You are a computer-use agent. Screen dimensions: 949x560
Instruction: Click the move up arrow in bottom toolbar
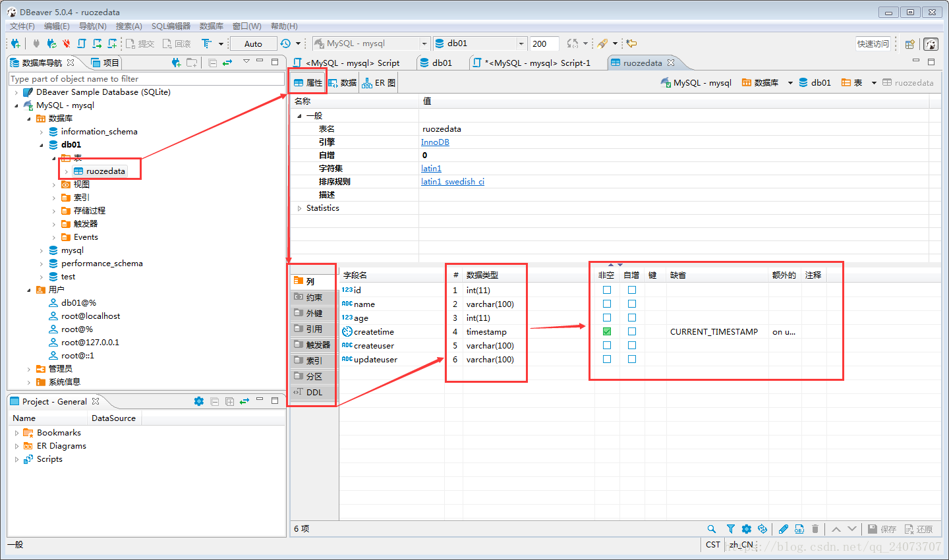pos(836,529)
